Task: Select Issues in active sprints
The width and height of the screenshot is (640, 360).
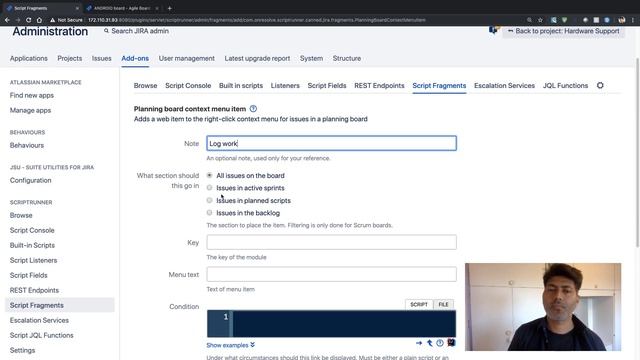Action: tap(209, 188)
